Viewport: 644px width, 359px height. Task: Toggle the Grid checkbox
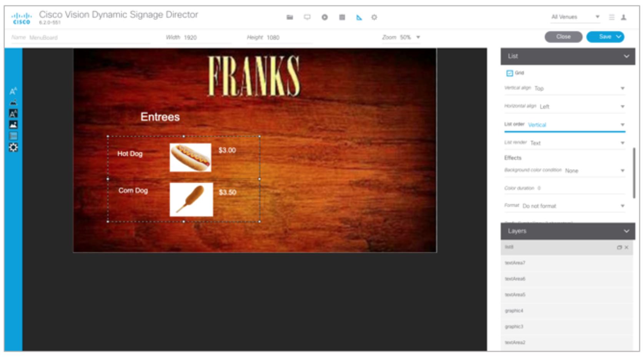pos(509,73)
